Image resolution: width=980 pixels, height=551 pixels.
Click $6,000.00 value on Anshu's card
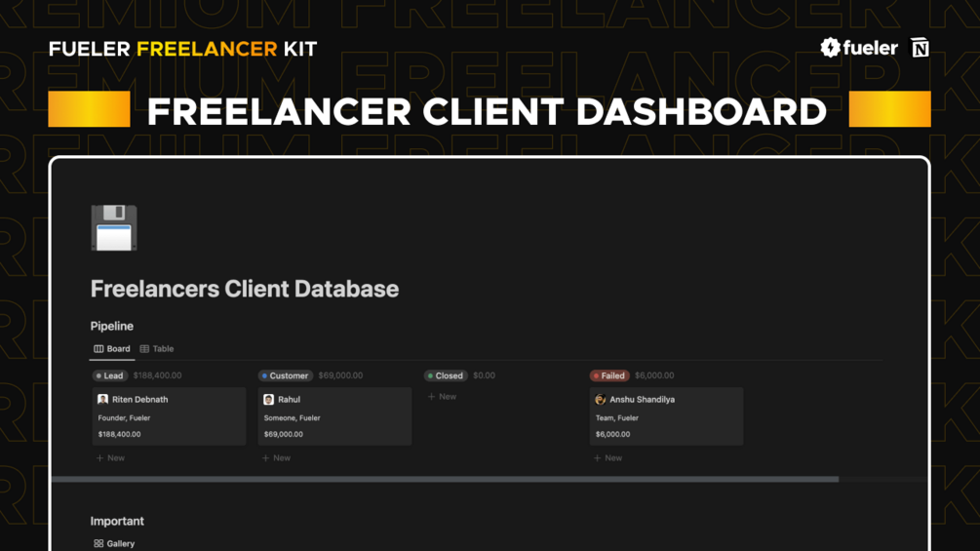[612, 434]
